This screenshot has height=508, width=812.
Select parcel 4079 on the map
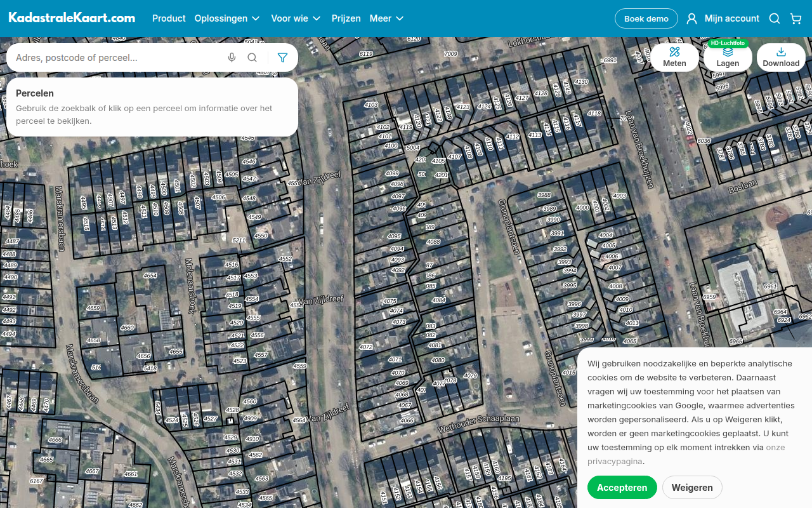click(470, 376)
